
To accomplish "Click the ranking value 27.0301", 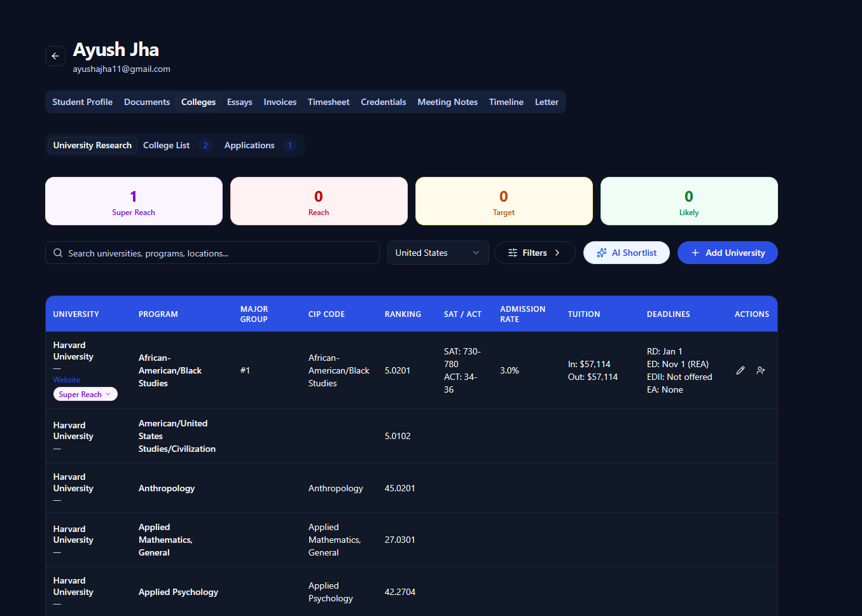I will 400,540.
